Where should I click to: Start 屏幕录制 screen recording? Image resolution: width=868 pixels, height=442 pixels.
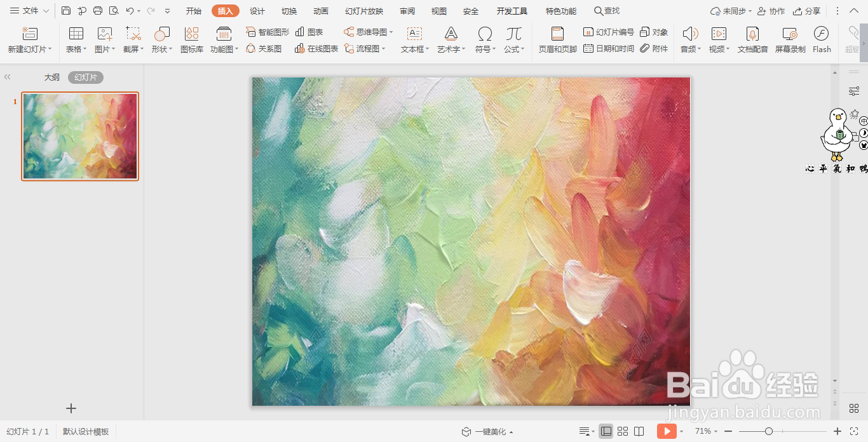click(x=790, y=40)
